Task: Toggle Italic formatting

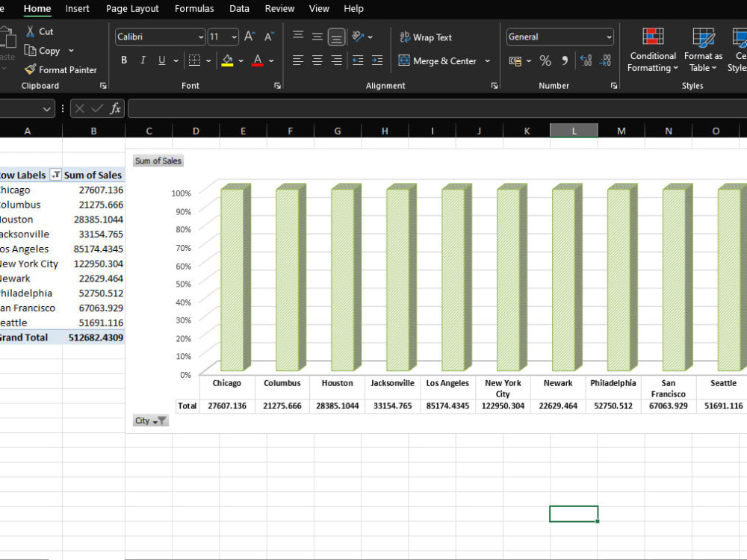Action: click(143, 60)
